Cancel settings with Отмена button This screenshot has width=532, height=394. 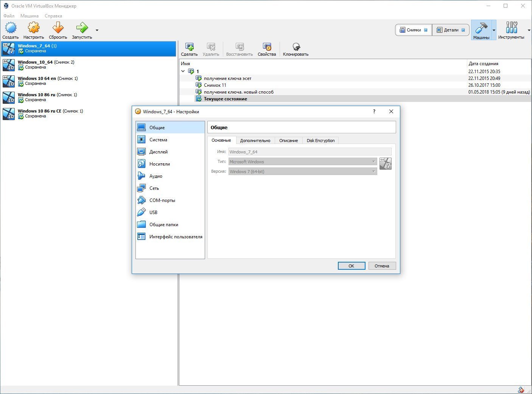click(x=382, y=266)
